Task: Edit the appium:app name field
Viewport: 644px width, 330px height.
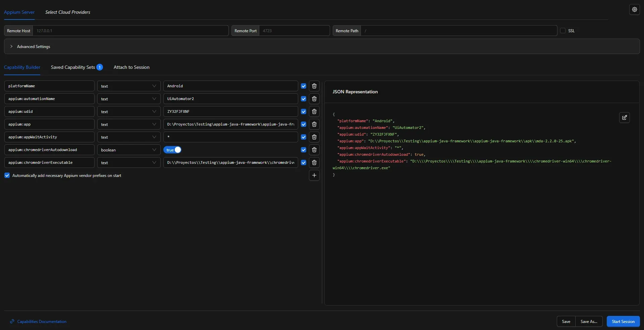Action: (49, 124)
